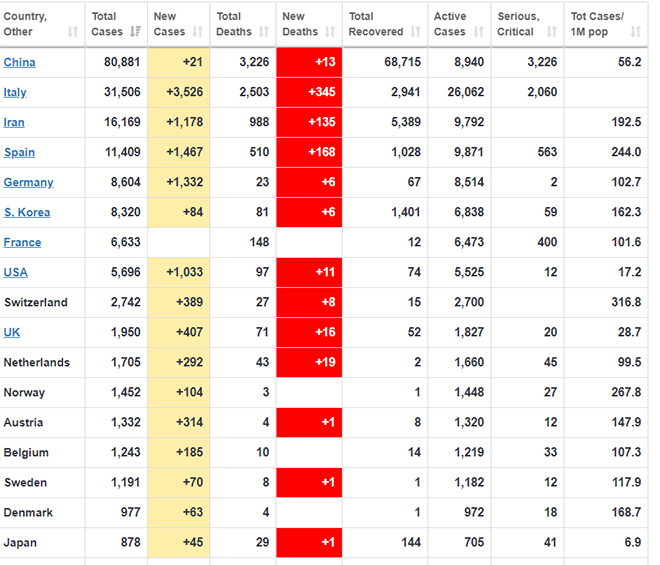Click Sweden's active cases 1,182
This screenshot has height=565, width=660.
[469, 482]
